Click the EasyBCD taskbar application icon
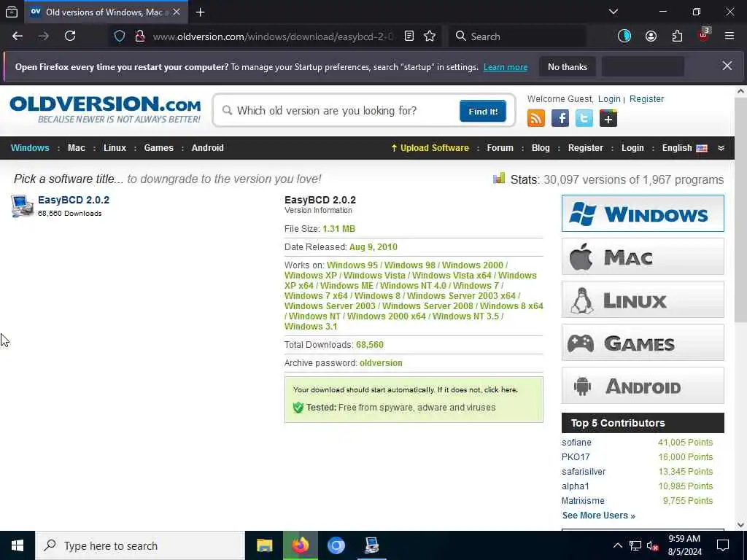 (x=371, y=545)
